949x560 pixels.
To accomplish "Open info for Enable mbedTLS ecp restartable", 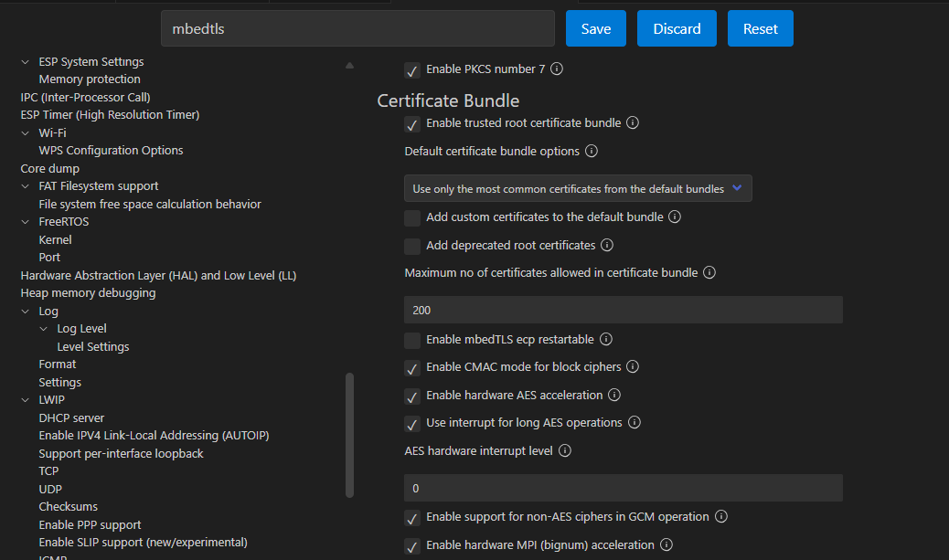I will pos(605,340).
